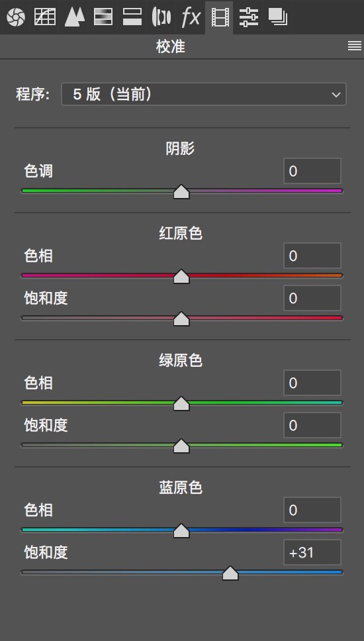Open the Basic panel aperture icon
364x641 pixels.
[x=15, y=17]
